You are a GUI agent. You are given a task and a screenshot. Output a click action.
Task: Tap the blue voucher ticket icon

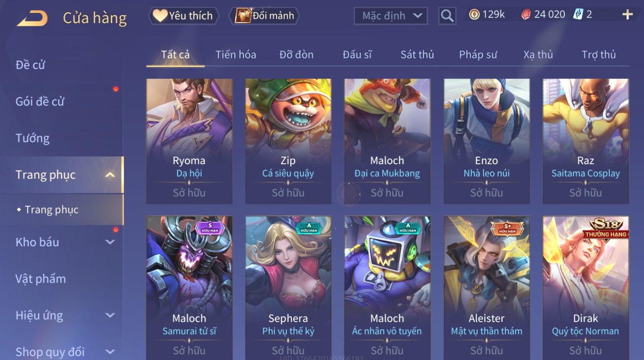578,14
